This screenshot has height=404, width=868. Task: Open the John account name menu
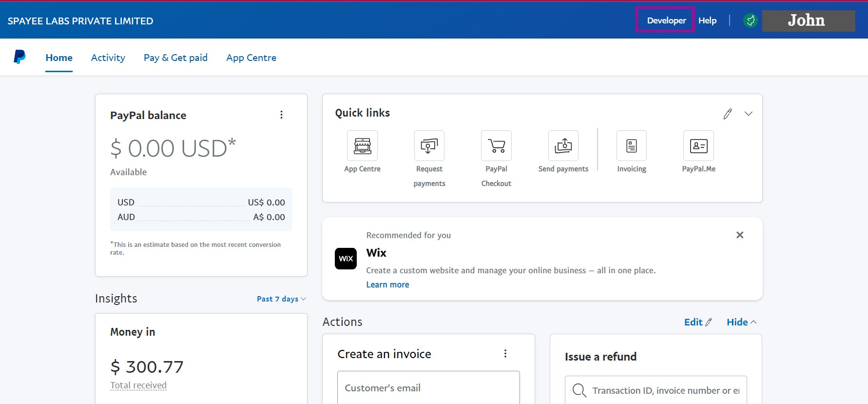click(x=808, y=21)
